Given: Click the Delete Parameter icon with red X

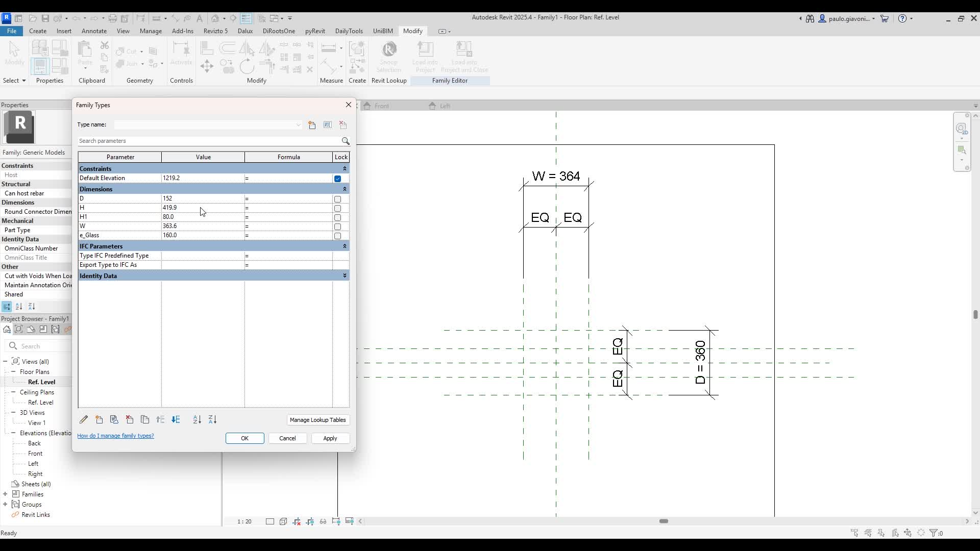Looking at the screenshot, I should [x=130, y=419].
